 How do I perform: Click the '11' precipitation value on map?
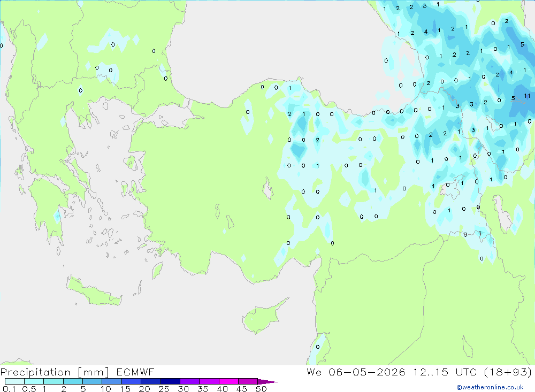[x=527, y=96]
